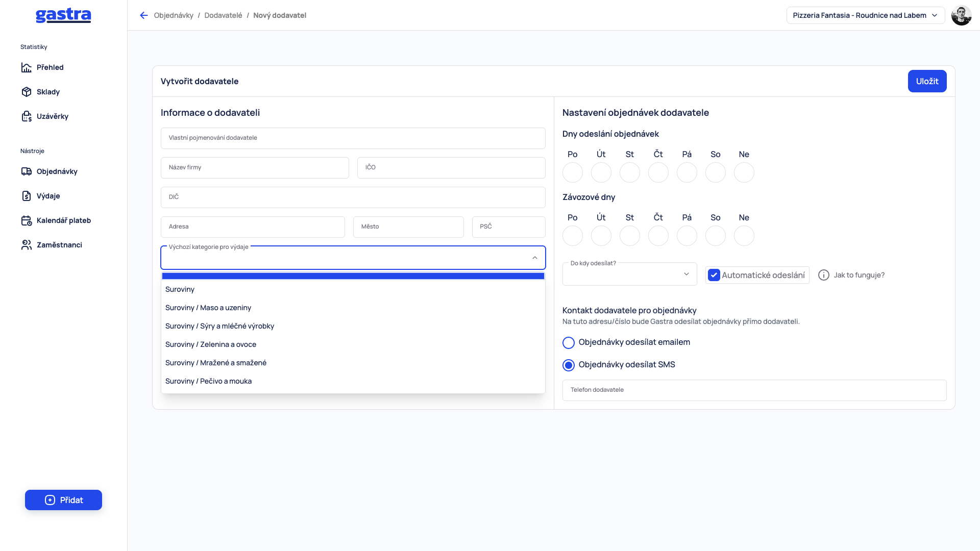
Task: Choose Suroviny / Mražené a smažené
Action: click(353, 363)
